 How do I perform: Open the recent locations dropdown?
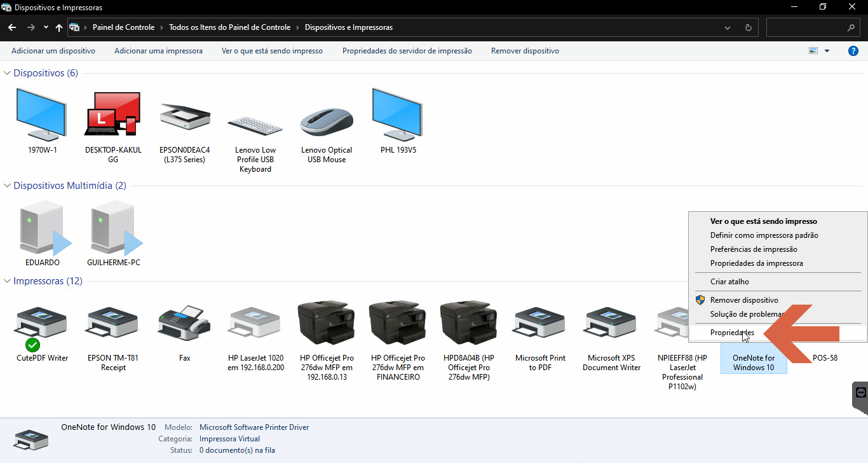[x=46, y=27]
